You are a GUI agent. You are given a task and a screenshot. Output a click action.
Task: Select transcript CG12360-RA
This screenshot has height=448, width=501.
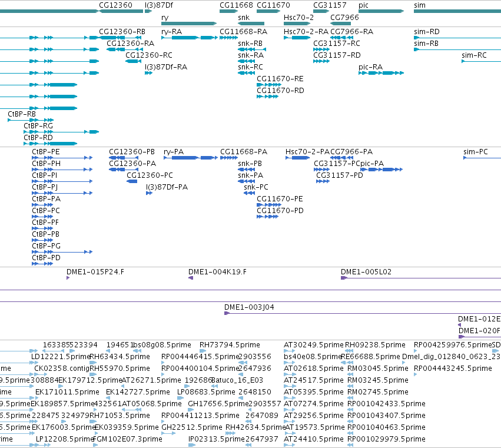coord(130,44)
